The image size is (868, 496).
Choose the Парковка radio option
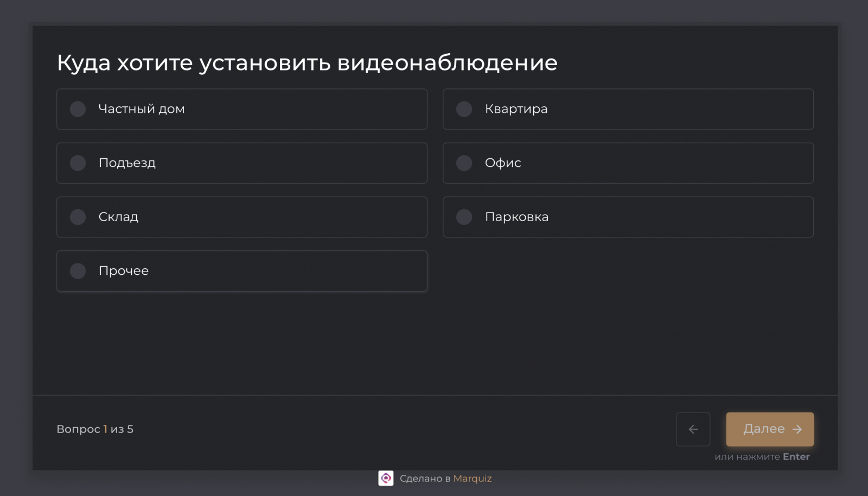[x=464, y=217]
